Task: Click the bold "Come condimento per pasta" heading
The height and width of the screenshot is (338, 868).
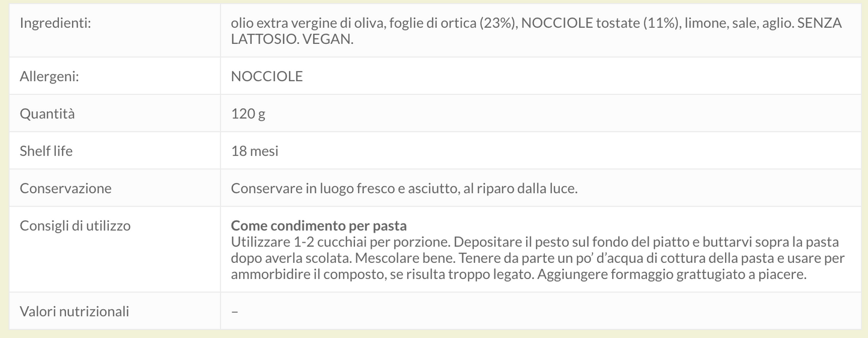Action: point(319,226)
